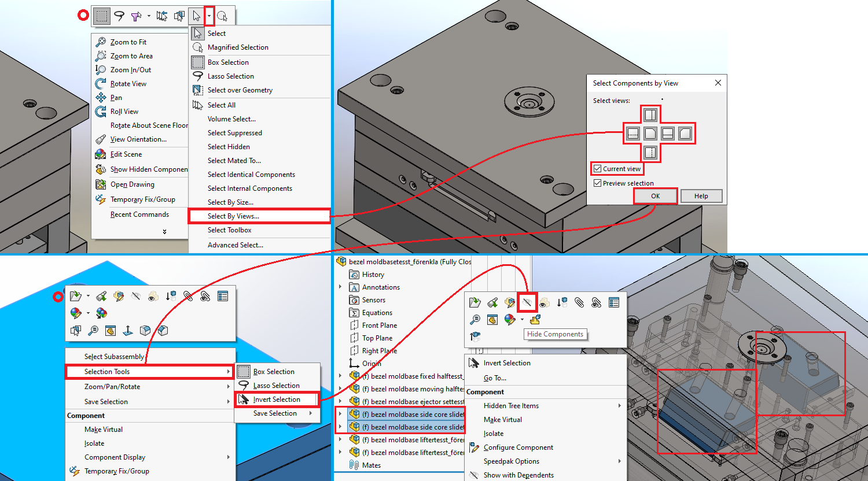
Task: Open the Select tool dropdown arrow
Action: click(209, 16)
